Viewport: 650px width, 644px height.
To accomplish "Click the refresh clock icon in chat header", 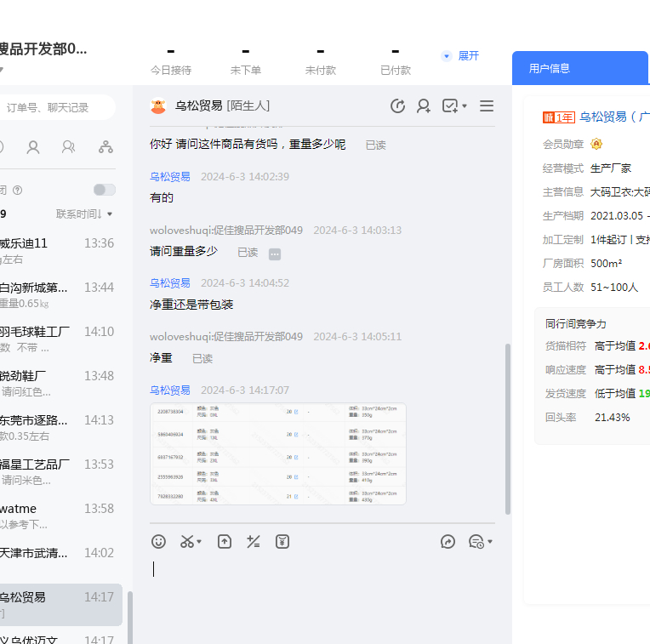I will (397, 106).
